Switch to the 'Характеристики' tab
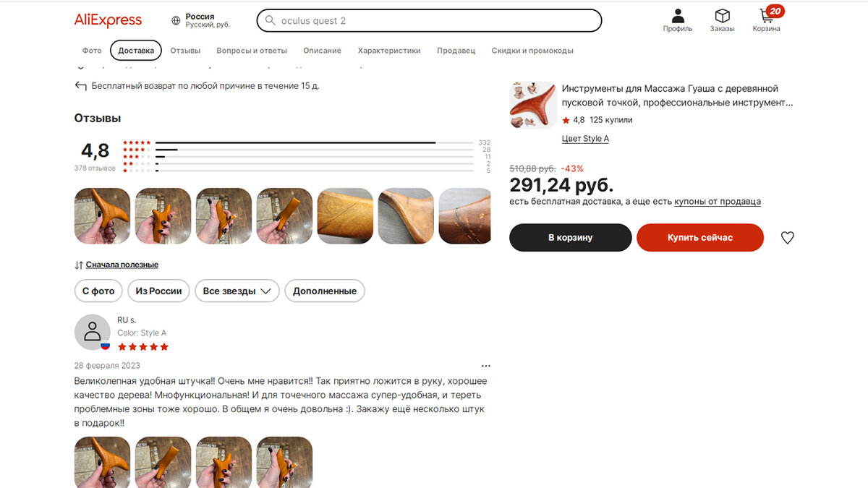868x488 pixels. 388,51
